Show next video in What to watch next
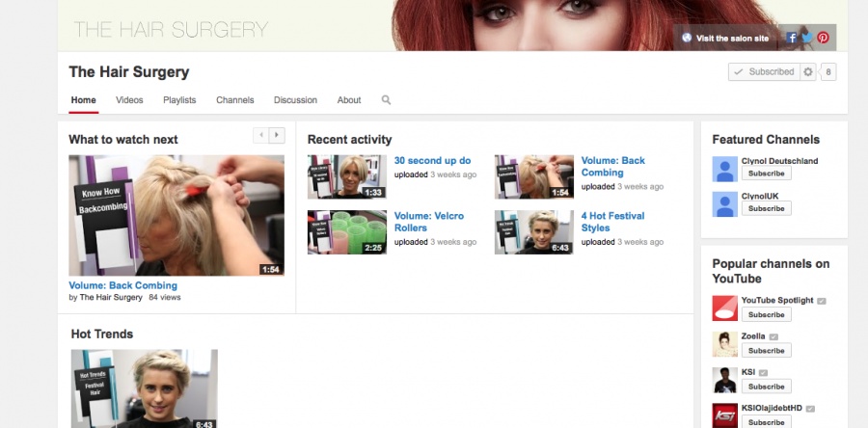The image size is (868, 428). [277, 135]
